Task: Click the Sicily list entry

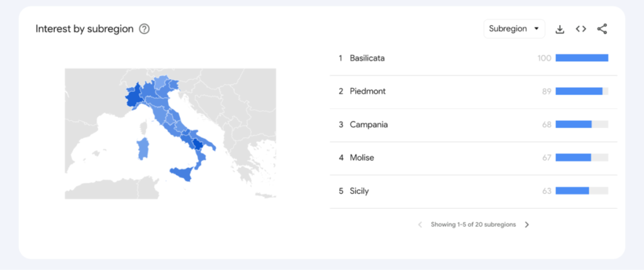Action: point(359,191)
